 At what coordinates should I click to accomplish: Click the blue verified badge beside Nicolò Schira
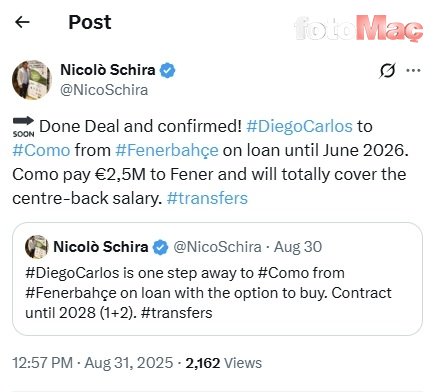(167, 70)
